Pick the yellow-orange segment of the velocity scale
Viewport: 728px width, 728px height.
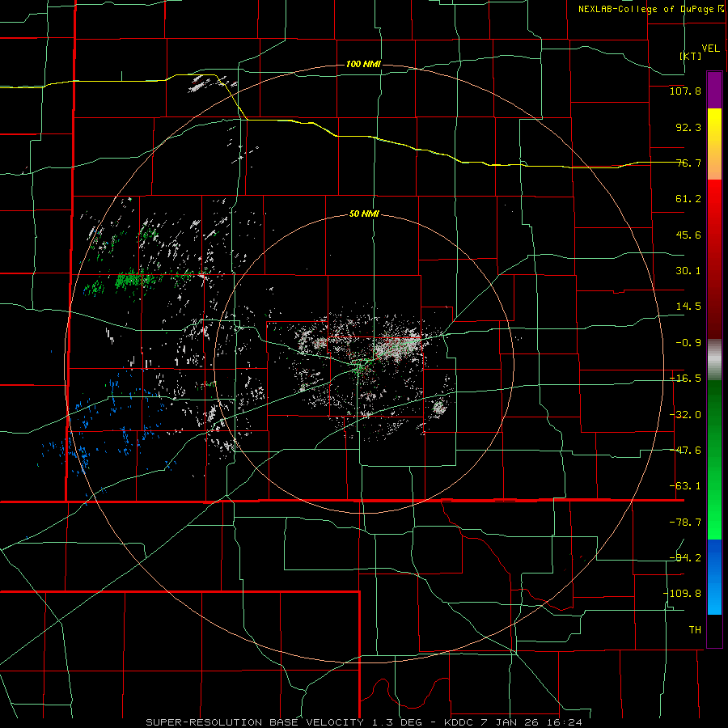pyautogui.click(x=714, y=144)
